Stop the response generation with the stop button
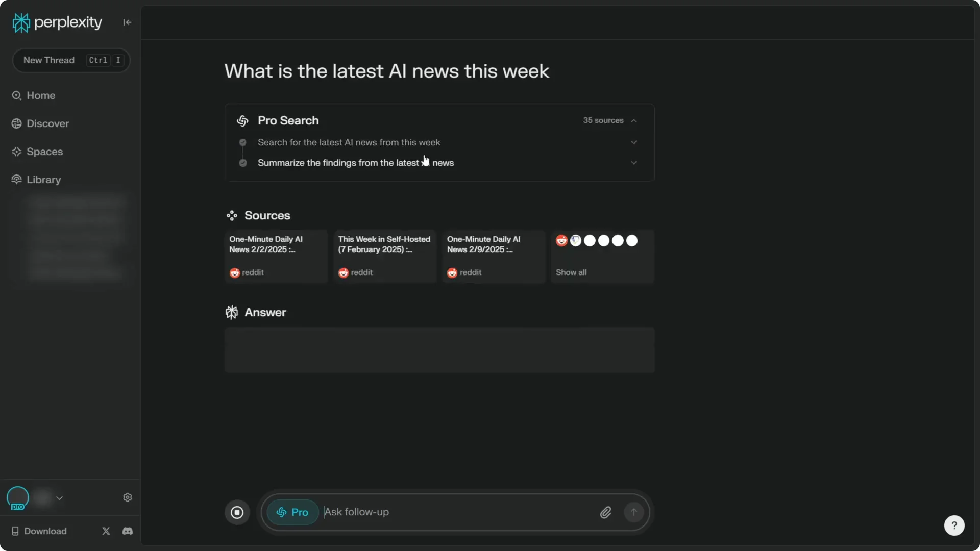The width and height of the screenshot is (980, 551). (236, 512)
